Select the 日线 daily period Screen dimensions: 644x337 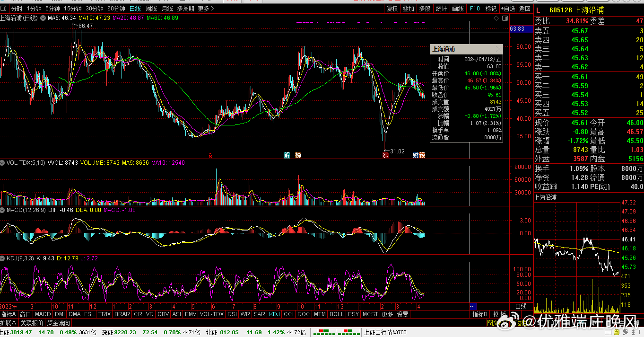coord(135,9)
